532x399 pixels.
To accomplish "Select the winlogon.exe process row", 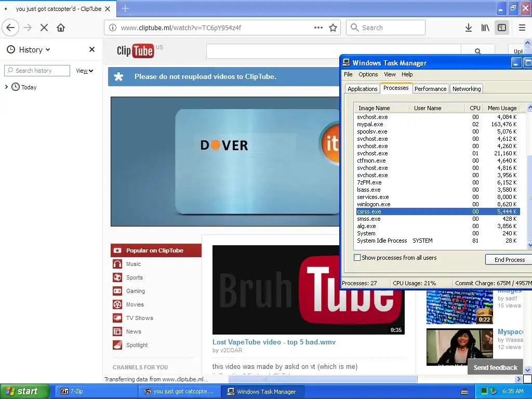I will [x=437, y=204].
